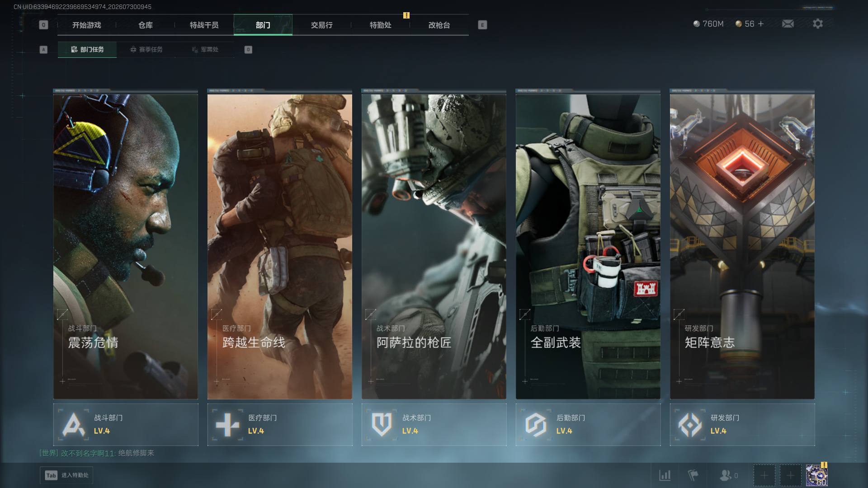This screenshot has height=488, width=868.
Task: Click the 研发部门 LV.4 panel
Action: point(742,425)
